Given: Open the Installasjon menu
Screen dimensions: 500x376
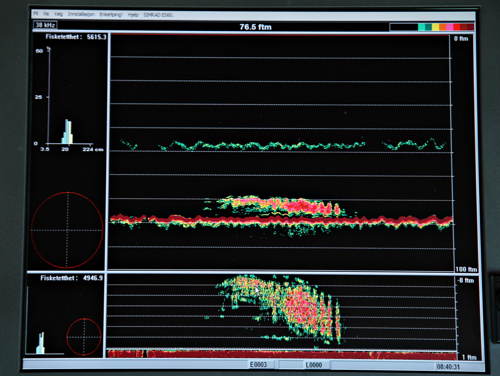Looking at the screenshot, I should (x=81, y=14).
